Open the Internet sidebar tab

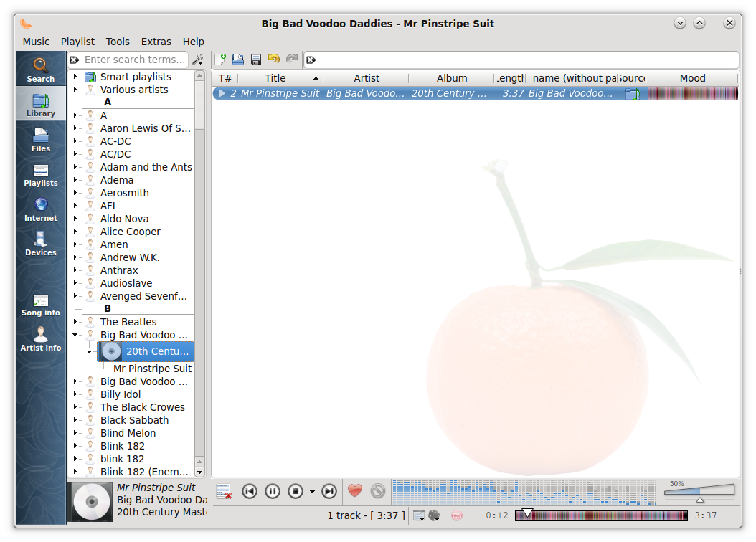point(40,209)
